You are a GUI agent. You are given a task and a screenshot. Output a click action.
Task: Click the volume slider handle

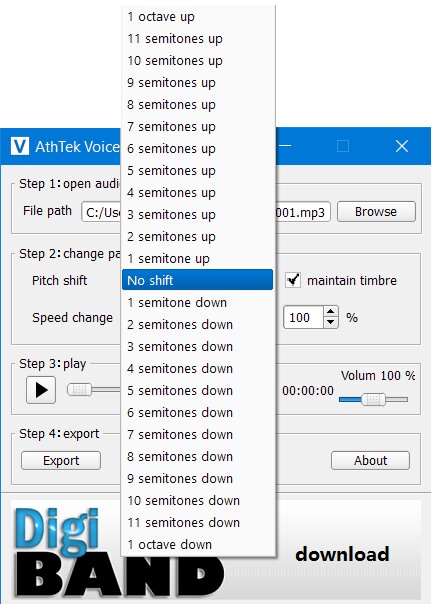point(373,399)
